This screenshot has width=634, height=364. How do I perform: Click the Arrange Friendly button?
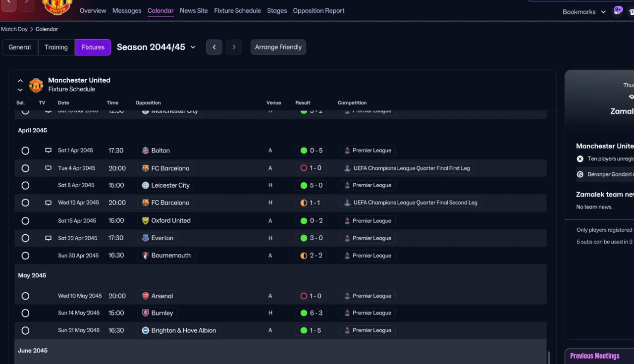tap(278, 47)
